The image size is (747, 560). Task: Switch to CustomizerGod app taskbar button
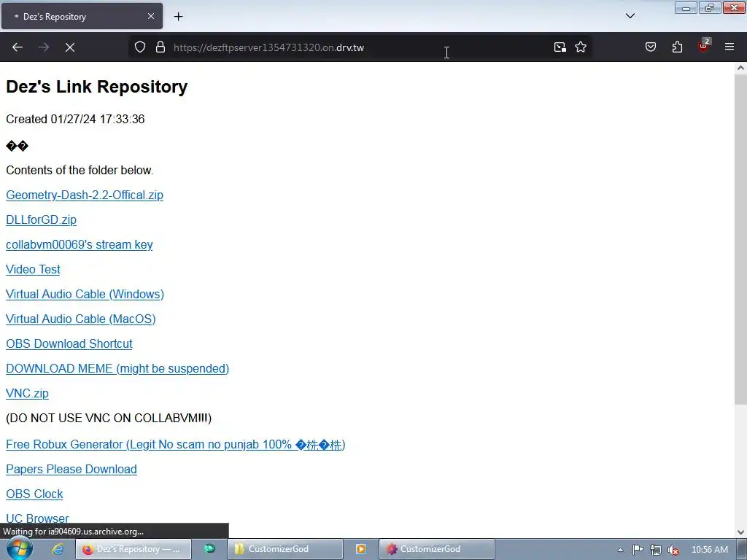[436, 549]
